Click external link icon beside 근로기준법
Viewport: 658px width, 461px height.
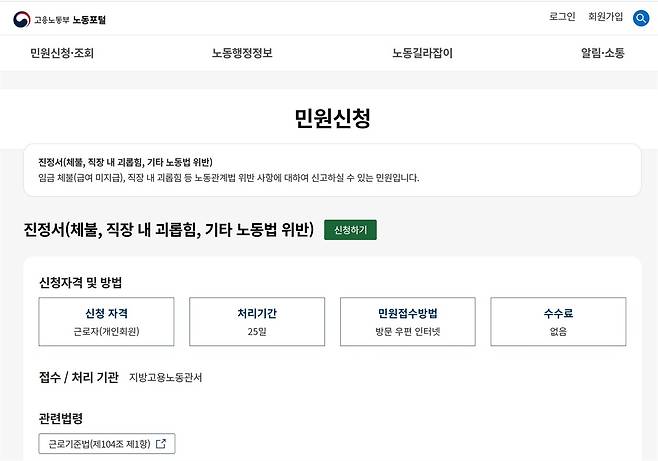point(160,444)
